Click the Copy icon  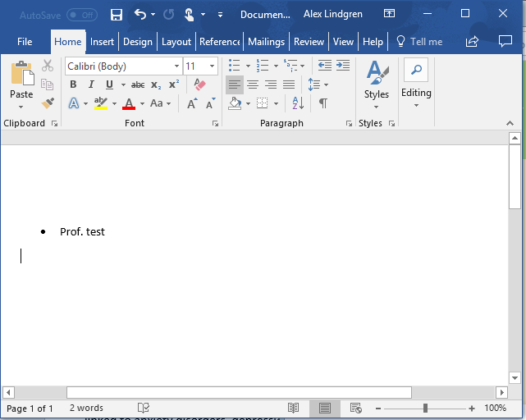48,84
